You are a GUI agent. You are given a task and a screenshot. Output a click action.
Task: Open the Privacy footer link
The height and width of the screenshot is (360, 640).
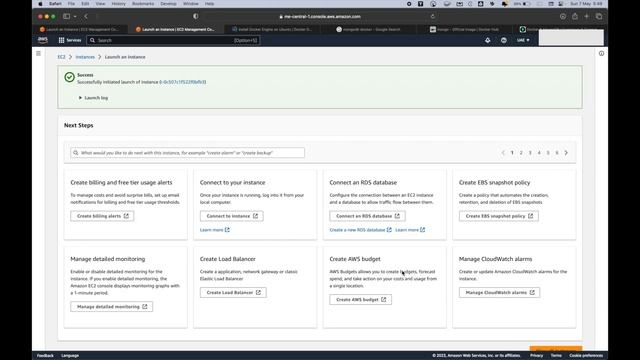(536, 356)
